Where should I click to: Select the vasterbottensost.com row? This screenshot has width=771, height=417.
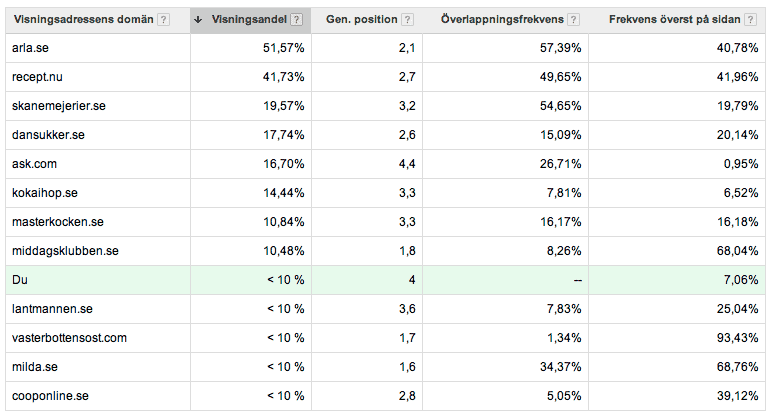(69, 338)
